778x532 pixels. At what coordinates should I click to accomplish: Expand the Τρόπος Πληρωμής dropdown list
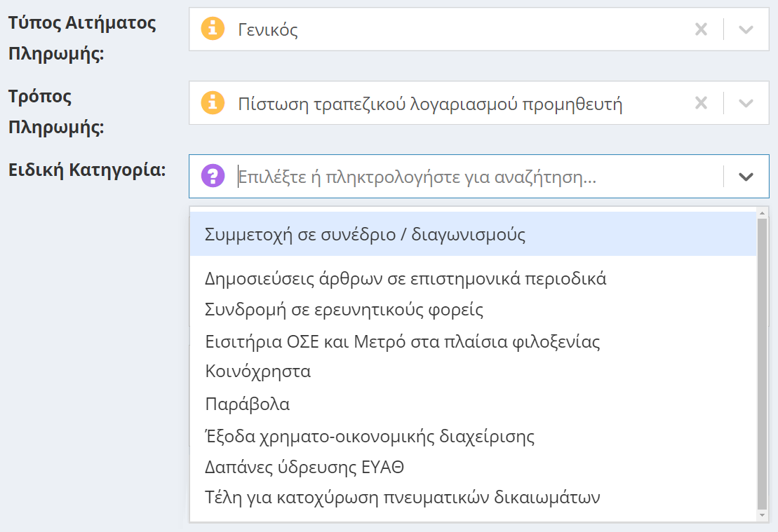(x=746, y=102)
